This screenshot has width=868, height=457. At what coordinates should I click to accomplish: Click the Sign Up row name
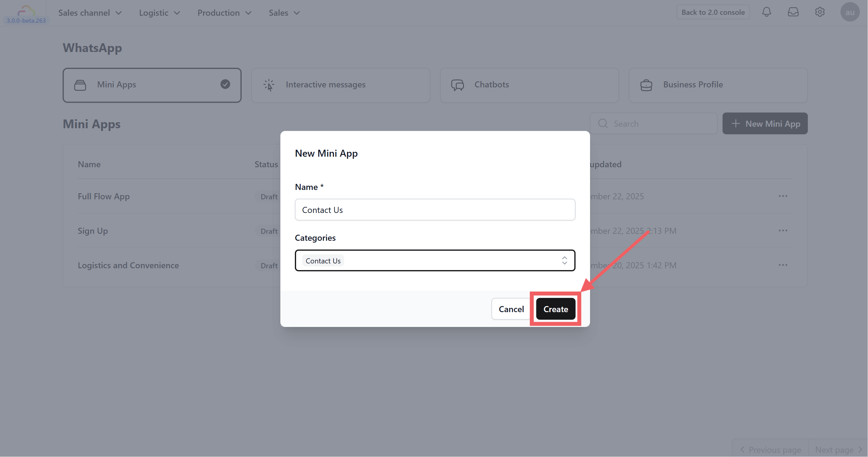click(93, 230)
